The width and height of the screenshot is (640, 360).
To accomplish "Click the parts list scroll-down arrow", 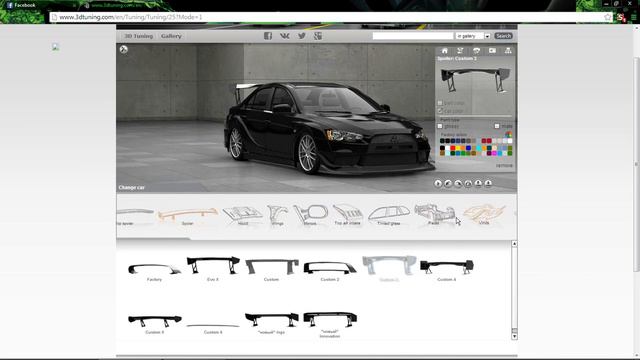I will 514,336.
